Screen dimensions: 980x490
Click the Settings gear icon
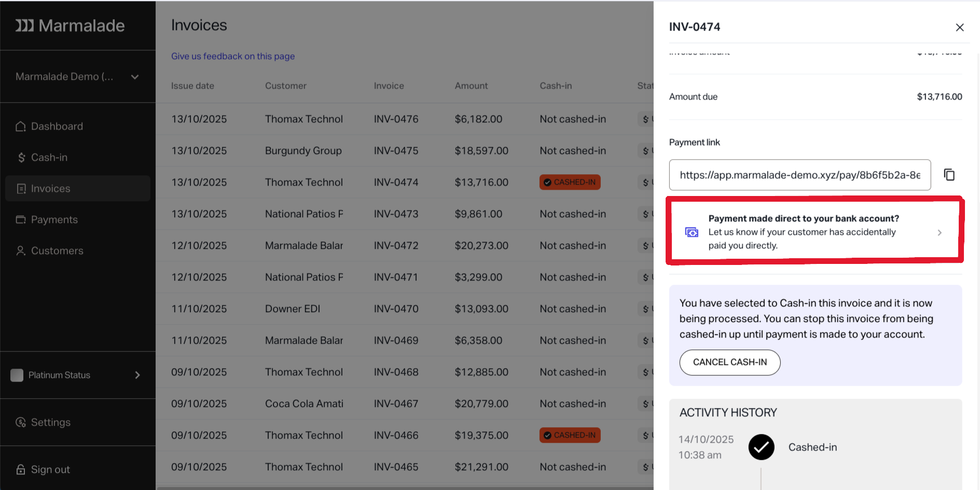pos(21,423)
